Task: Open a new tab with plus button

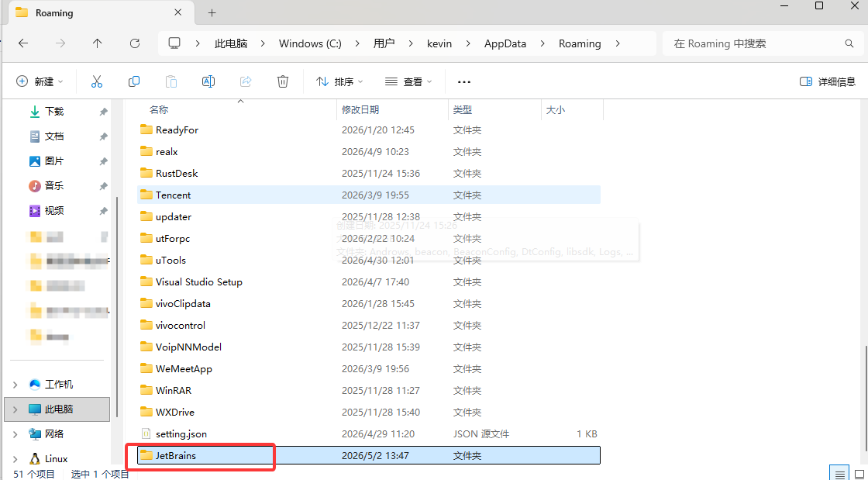Action: point(212,12)
